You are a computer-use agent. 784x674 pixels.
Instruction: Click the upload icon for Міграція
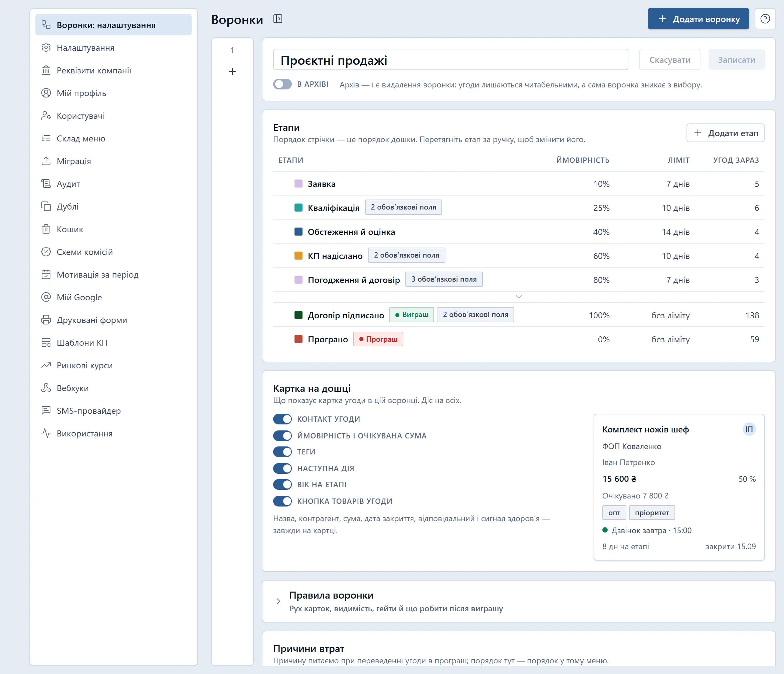[x=46, y=161]
